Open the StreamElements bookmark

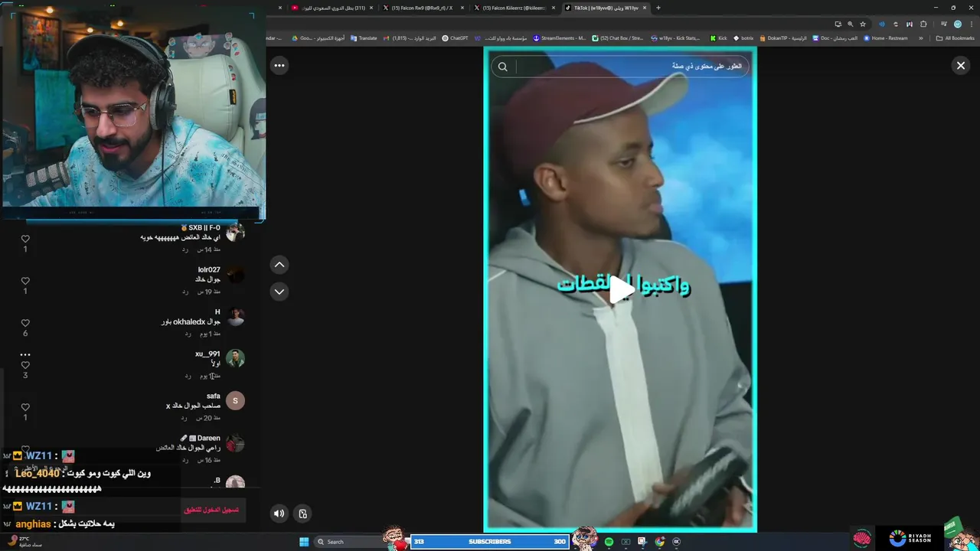click(560, 37)
